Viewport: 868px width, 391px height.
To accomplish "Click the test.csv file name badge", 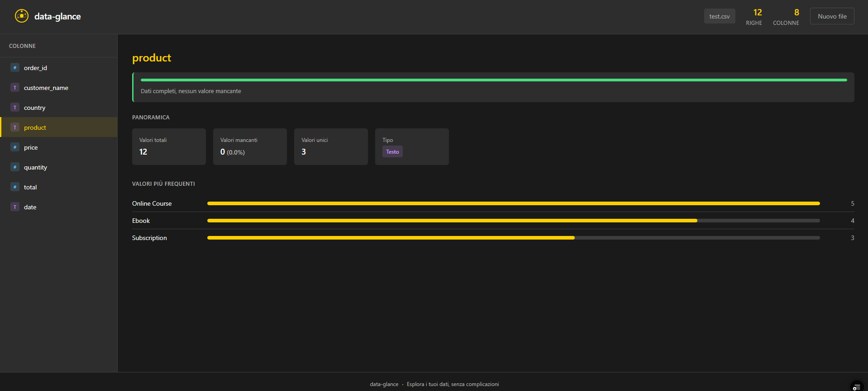I will [x=719, y=16].
